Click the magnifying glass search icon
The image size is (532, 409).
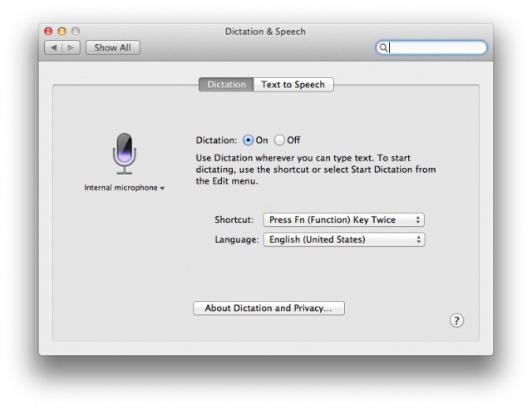(x=384, y=48)
